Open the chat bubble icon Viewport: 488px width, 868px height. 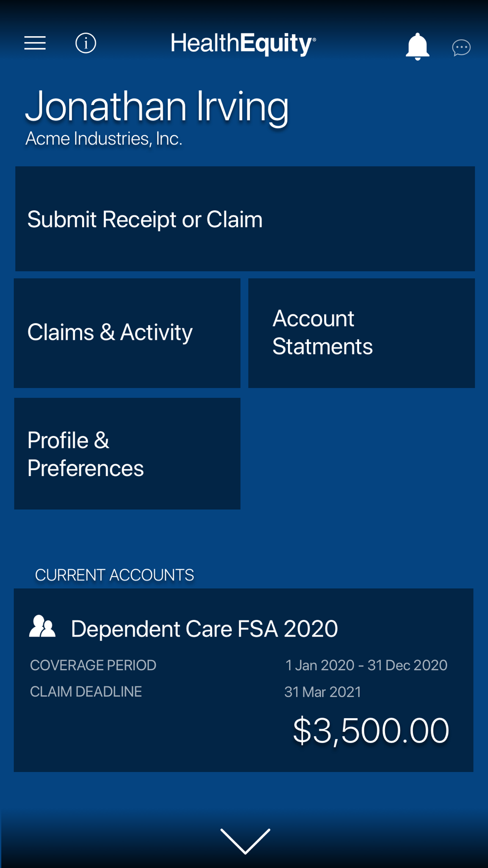coord(461,48)
